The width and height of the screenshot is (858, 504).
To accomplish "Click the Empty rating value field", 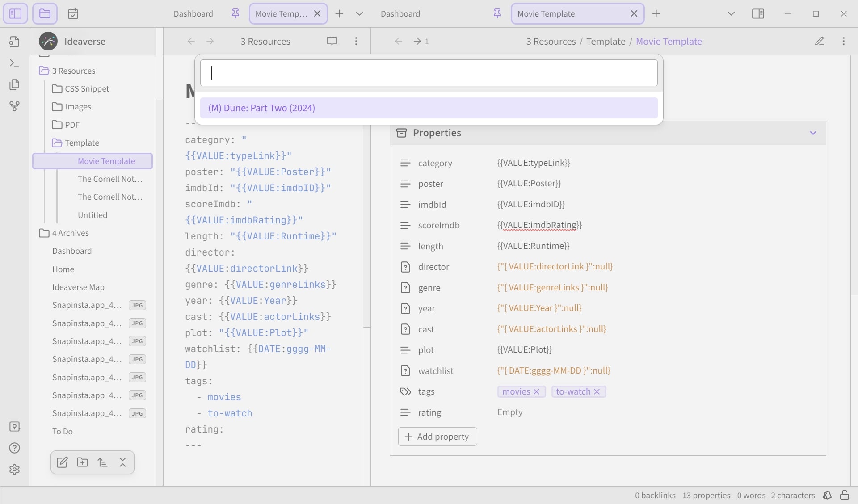I will click(510, 412).
